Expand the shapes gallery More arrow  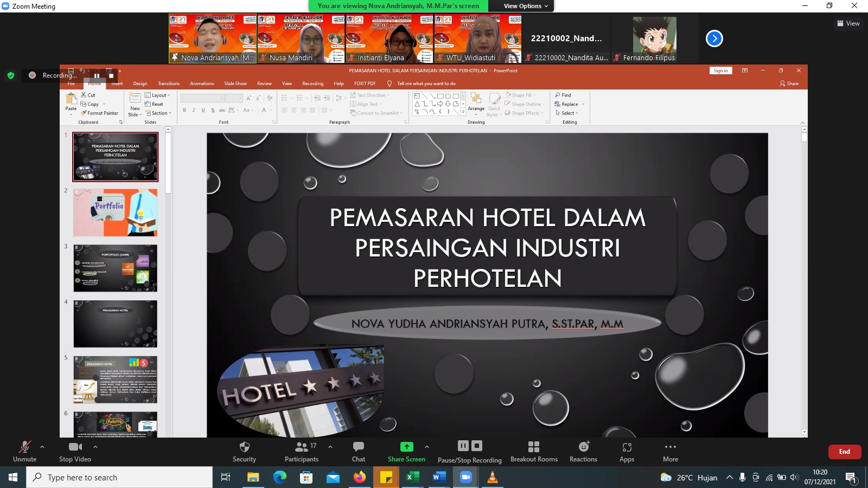[x=463, y=112]
